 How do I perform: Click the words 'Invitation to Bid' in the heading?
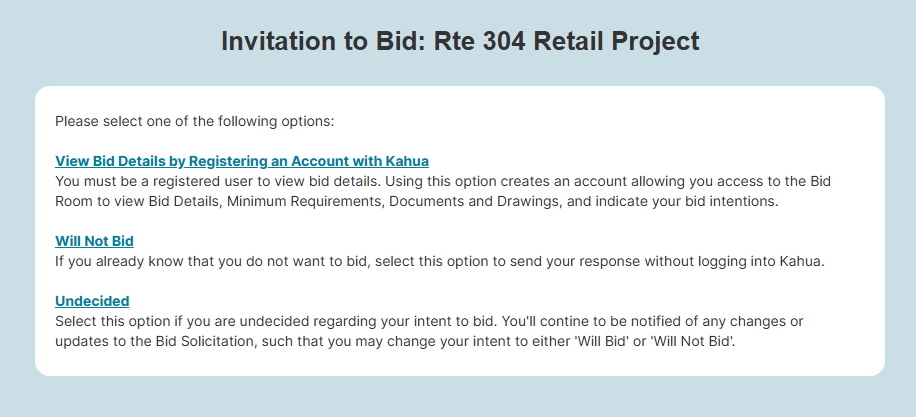coord(321,41)
